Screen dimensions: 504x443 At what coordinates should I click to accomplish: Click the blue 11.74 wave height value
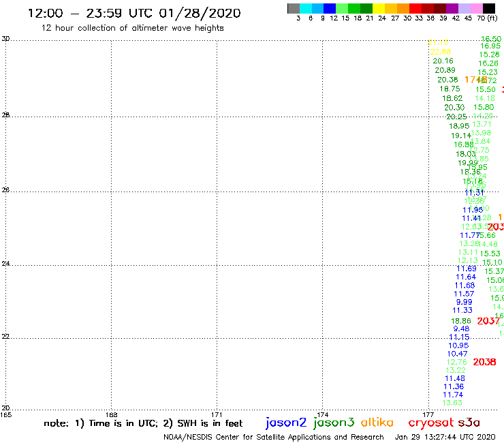[453, 395]
